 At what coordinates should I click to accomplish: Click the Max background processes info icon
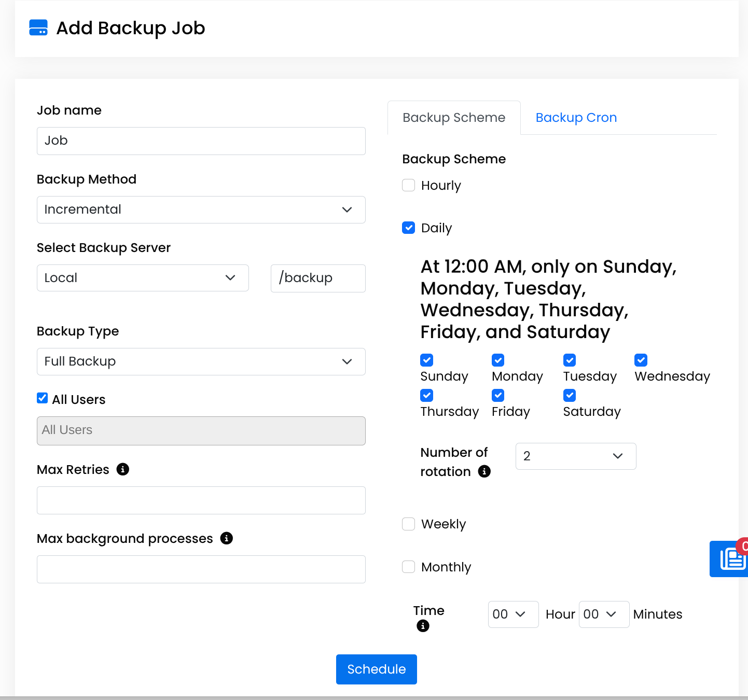pos(226,539)
